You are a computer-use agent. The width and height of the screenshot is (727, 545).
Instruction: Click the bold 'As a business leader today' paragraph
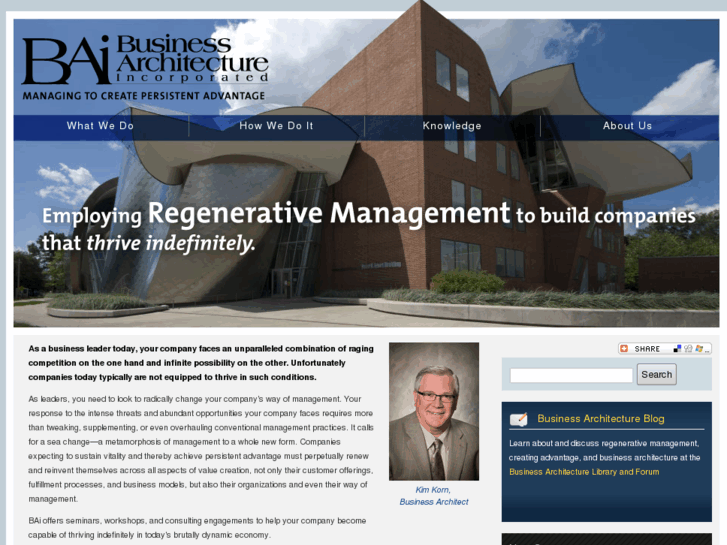pyautogui.click(x=201, y=363)
